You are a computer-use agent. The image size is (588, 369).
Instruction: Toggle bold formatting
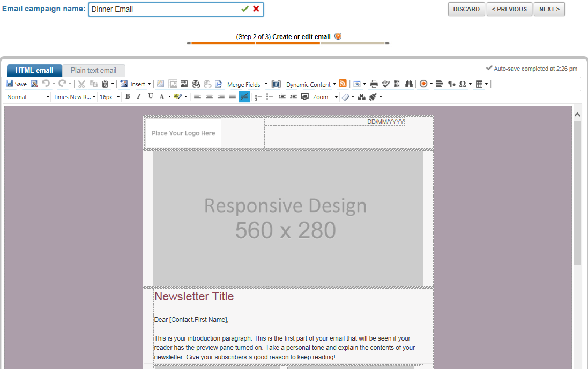pyautogui.click(x=128, y=97)
